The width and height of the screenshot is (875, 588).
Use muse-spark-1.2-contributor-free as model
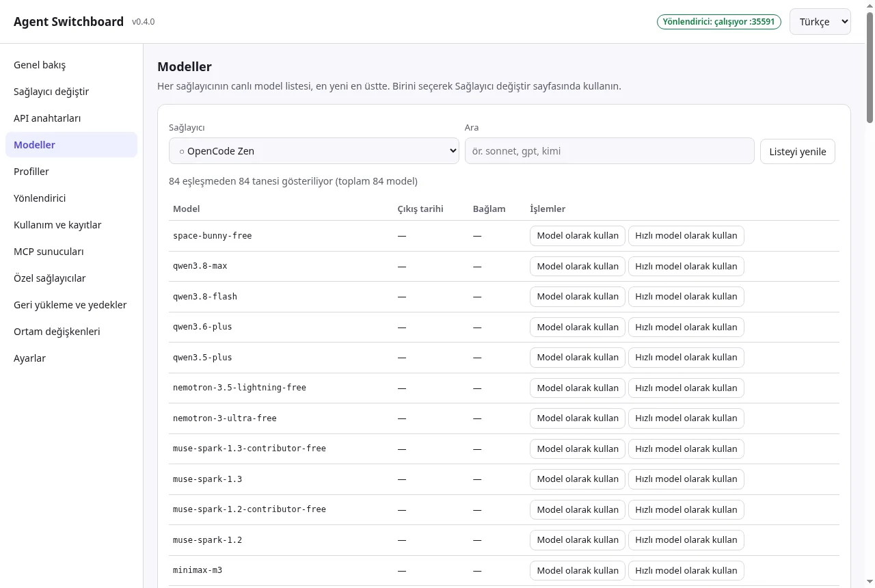pyautogui.click(x=578, y=509)
